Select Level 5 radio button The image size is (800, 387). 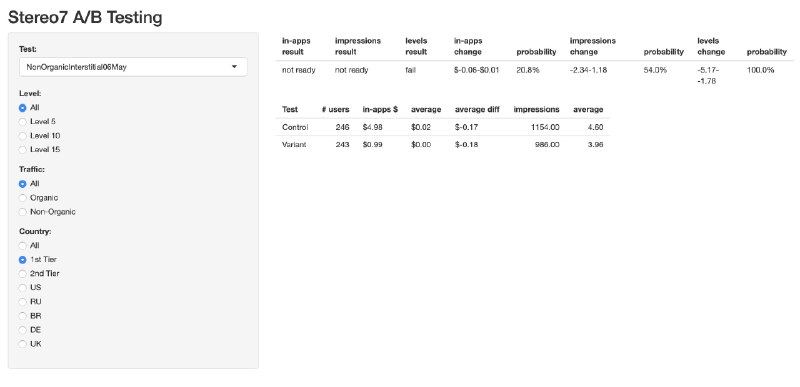22,122
